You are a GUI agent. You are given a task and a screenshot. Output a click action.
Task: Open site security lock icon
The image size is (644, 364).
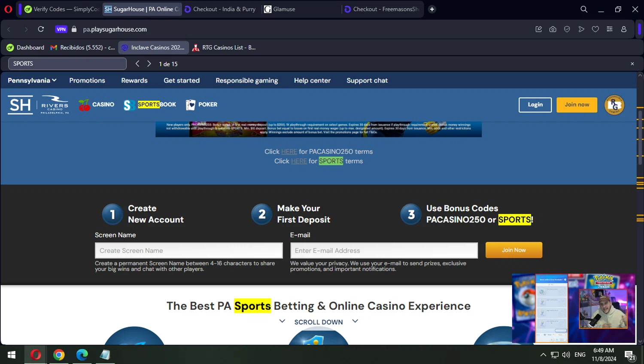tap(74, 29)
